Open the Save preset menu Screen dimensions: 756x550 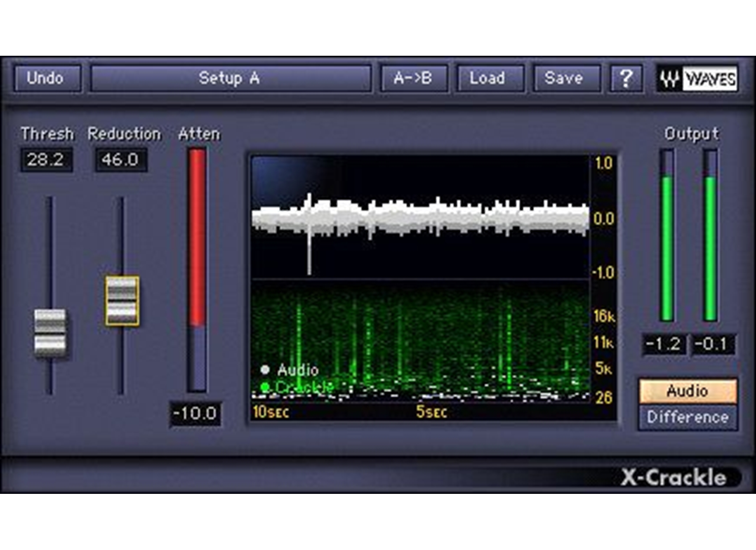[x=564, y=78]
